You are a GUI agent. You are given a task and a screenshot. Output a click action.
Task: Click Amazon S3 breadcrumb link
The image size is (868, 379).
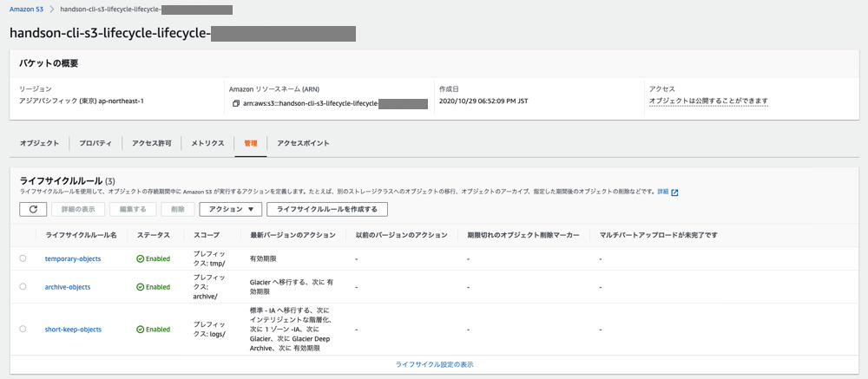27,9
